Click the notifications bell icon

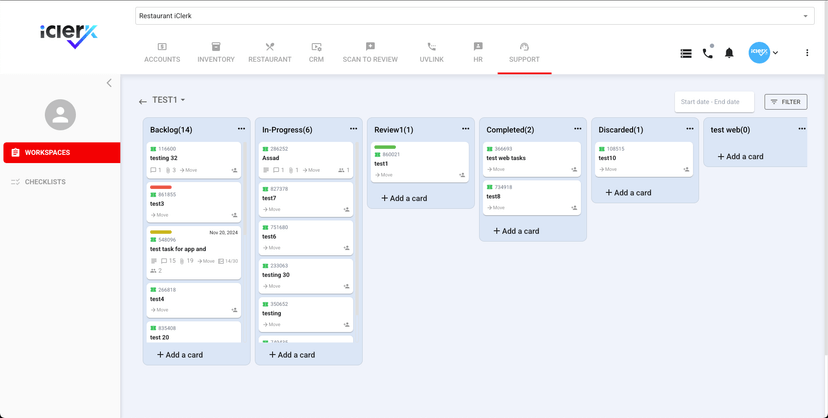(x=729, y=53)
